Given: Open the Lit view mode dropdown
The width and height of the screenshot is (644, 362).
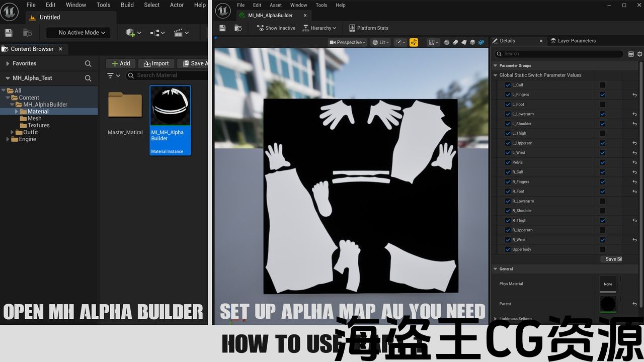Looking at the screenshot, I should point(381,42).
